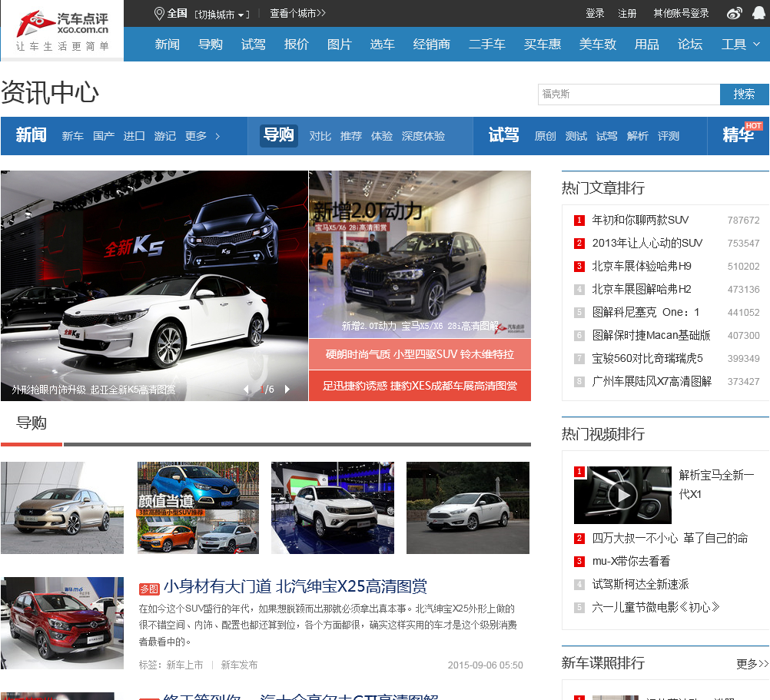Select the 导购 section tab
Screen dimensions: 770x700
pos(278,135)
